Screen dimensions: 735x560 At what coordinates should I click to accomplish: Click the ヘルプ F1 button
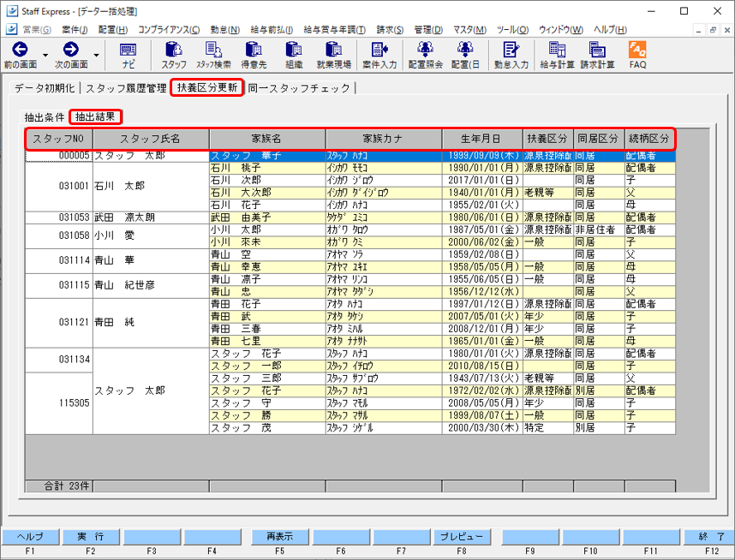(30, 537)
